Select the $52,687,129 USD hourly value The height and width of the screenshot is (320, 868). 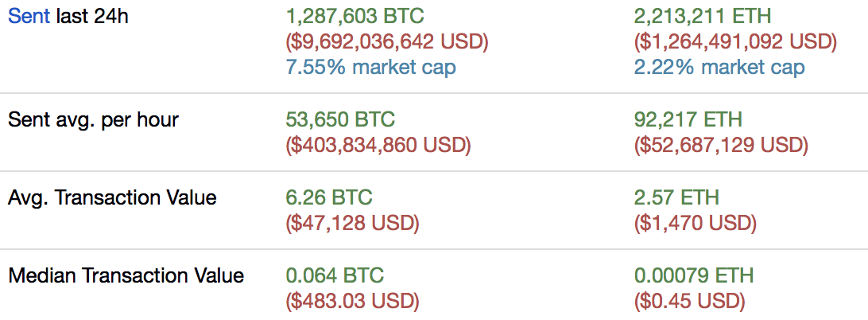coord(721,146)
